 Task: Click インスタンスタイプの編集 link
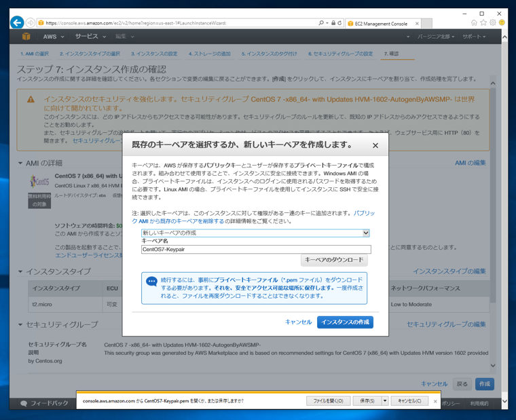(x=449, y=271)
